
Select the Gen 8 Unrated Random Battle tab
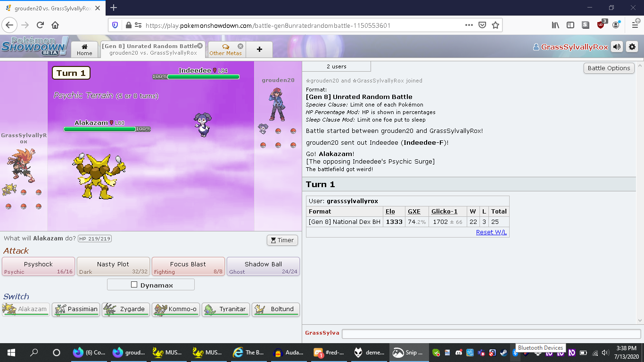pyautogui.click(x=150, y=49)
